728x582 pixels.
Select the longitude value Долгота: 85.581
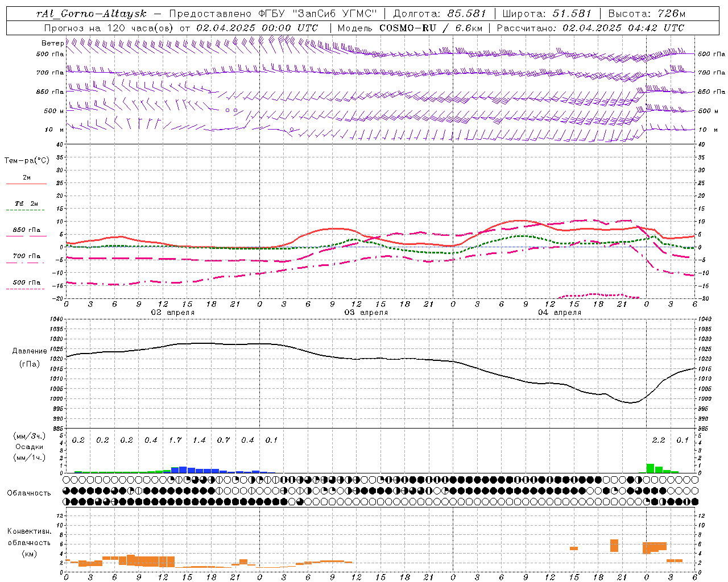click(440, 14)
